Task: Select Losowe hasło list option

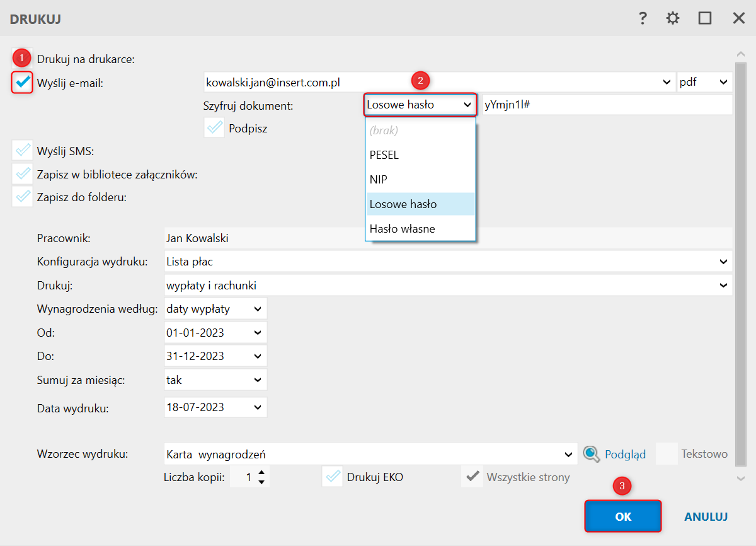Action: click(420, 204)
